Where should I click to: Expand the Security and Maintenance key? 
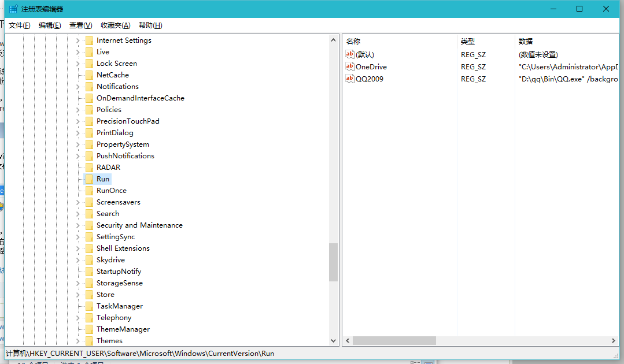tap(77, 225)
